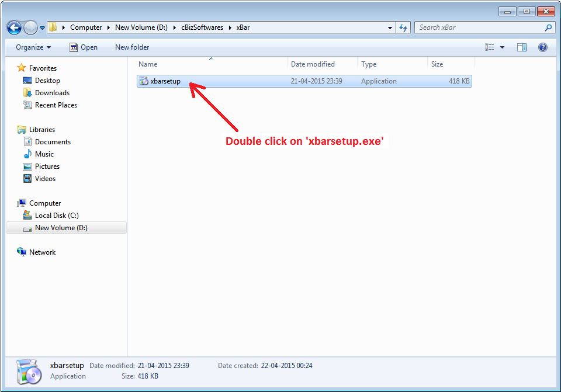The image size is (561, 392).
Task: Click xBar in the address breadcrumb
Action: (x=243, y=27)
